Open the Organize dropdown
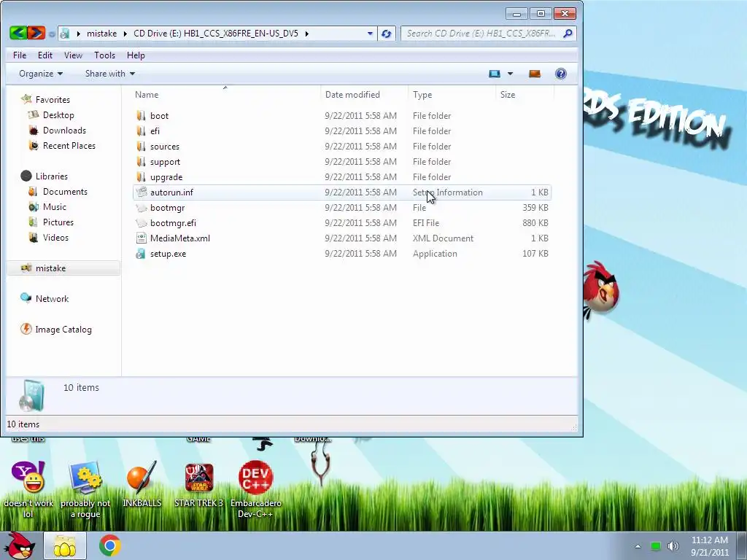The image size is (747, 560). point(41,74)
